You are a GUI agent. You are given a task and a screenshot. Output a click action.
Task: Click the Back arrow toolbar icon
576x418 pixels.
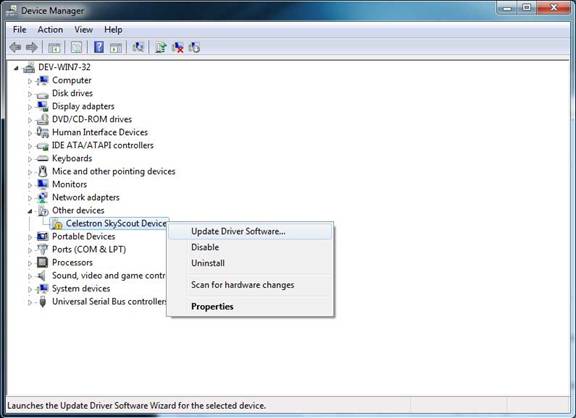tap(15, 47)
